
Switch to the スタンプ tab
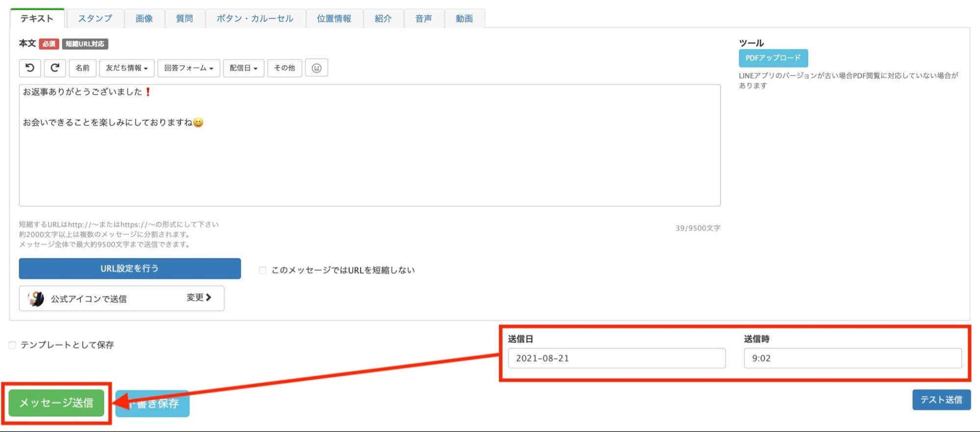click(95, 19)
